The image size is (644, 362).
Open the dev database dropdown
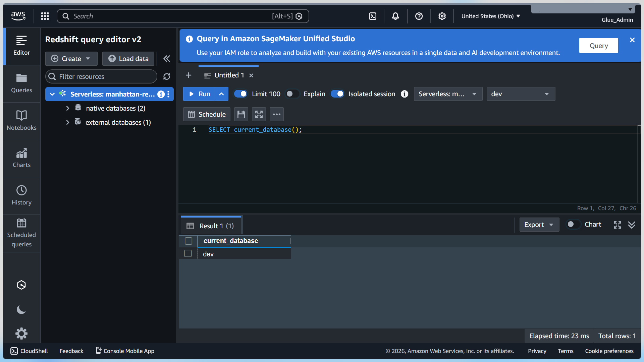click(x=521, y=94)
